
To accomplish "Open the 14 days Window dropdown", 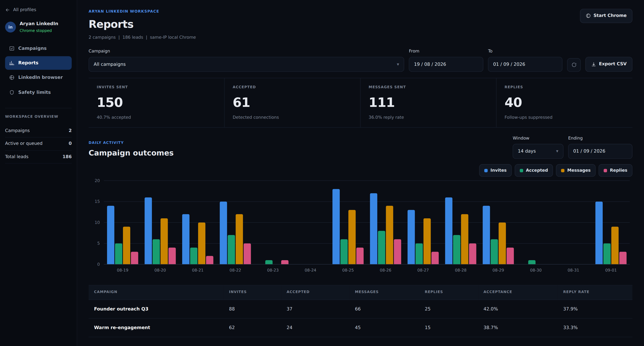I will (538, 151).
